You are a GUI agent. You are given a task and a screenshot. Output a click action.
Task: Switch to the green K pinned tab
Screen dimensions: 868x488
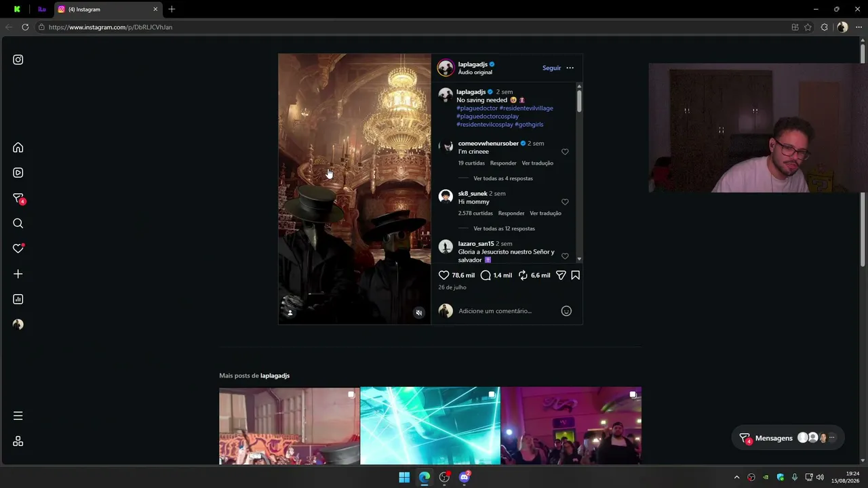pyautogui.click(x=17, y=9)
